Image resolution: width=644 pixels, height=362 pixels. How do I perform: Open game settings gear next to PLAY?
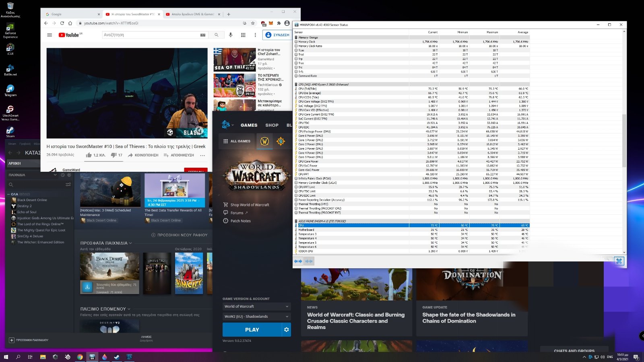(x=286, y=330)
